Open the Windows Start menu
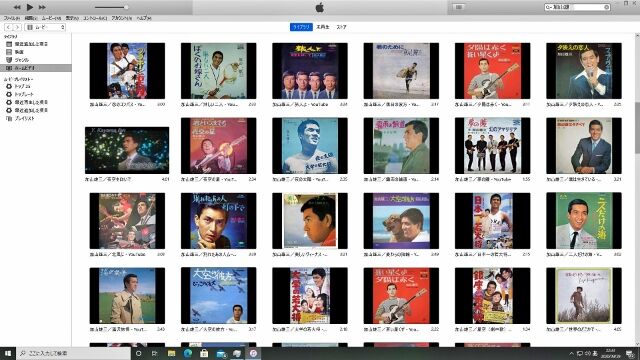 point(7,353)
